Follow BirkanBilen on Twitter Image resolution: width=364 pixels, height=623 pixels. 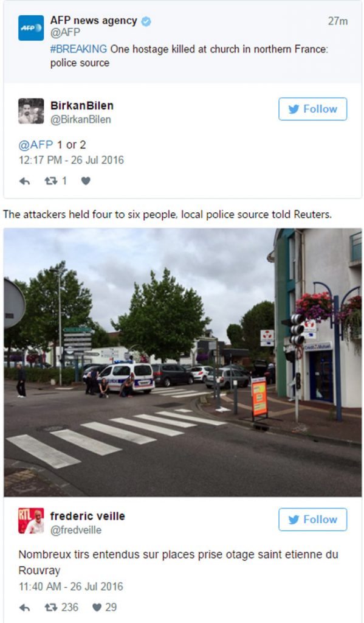(312, 109)
